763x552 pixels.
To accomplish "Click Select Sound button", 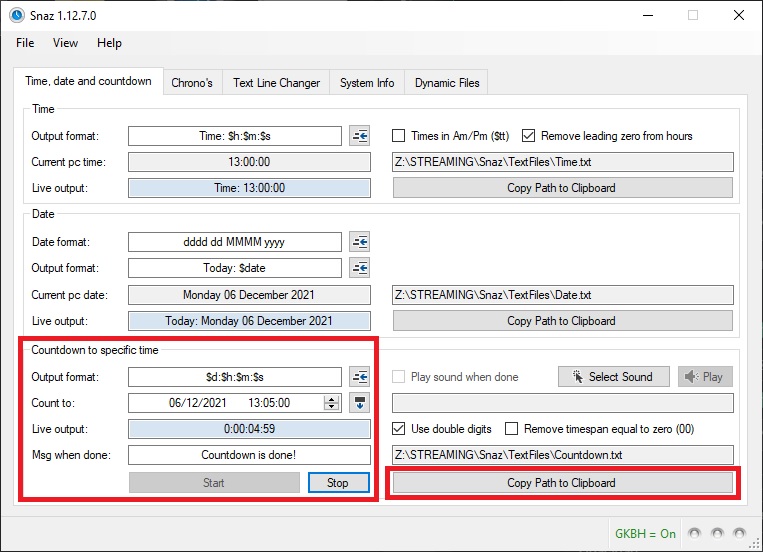I will 612,377.
